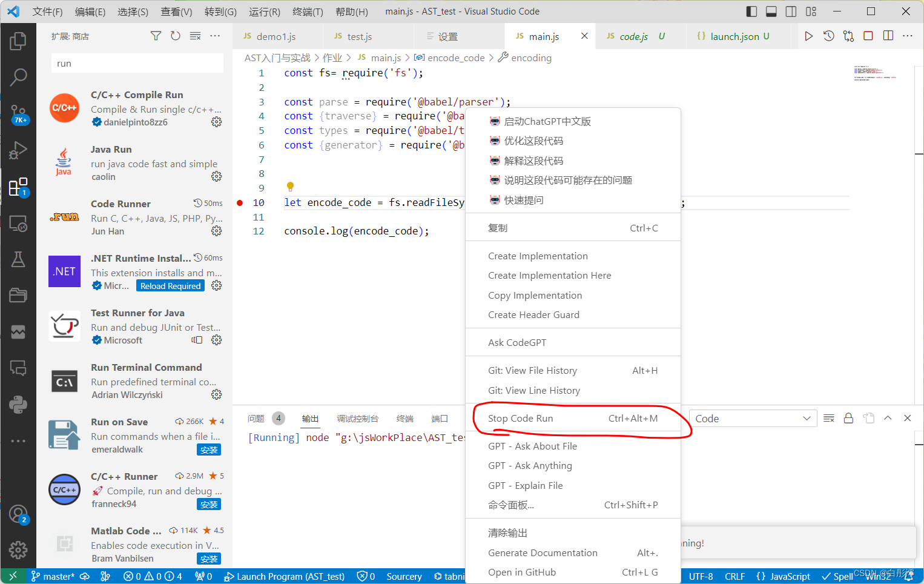The image size is (924, 584).
Task: Open Accounts icon in activity bar
Action: 18,514
